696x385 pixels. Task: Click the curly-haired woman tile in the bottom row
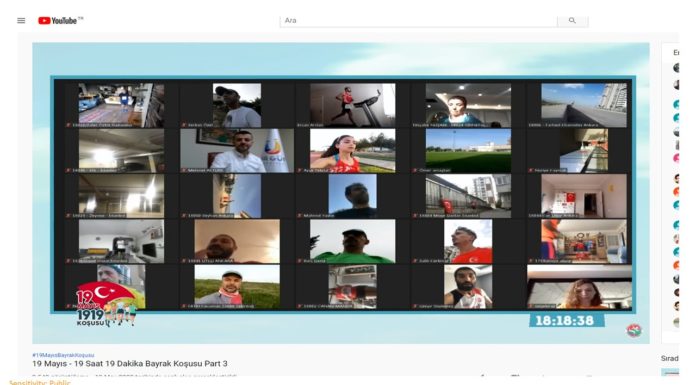[x=579, y=287]
